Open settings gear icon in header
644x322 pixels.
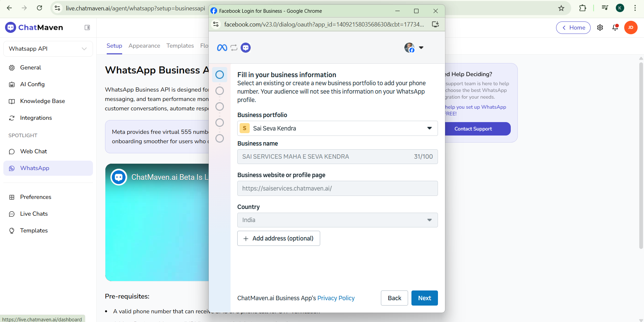pos(600,28)
